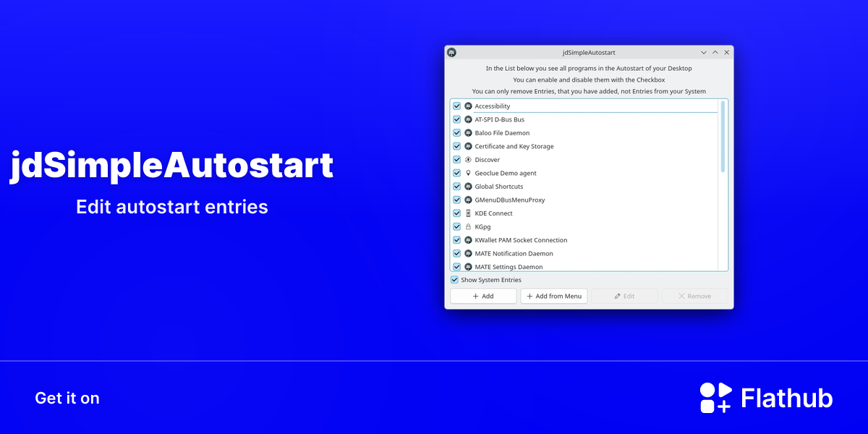Click the Remove button

695,296
